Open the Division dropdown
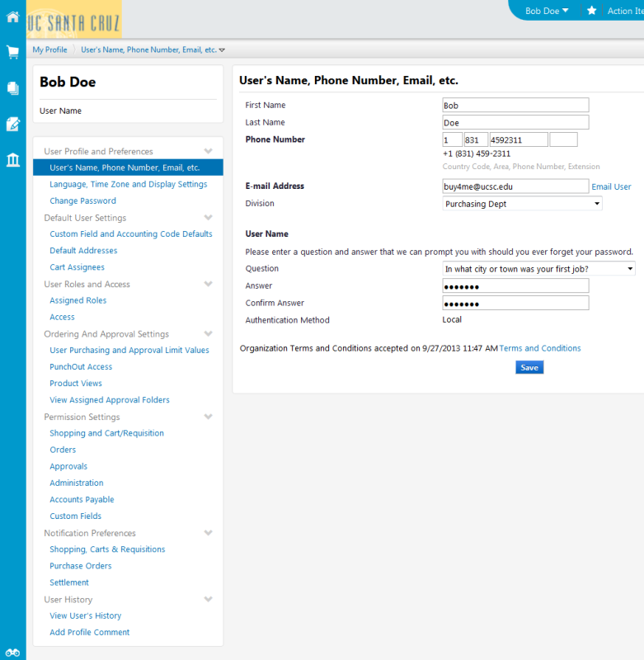Screen dimensions: 644x660 522,204
